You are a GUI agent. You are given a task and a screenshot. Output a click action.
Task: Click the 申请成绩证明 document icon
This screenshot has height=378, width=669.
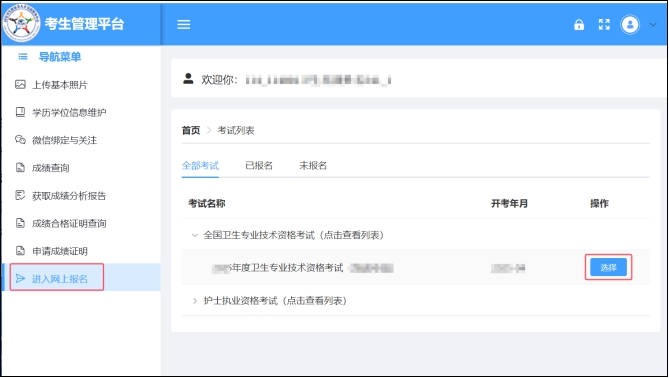coord(20,251)
